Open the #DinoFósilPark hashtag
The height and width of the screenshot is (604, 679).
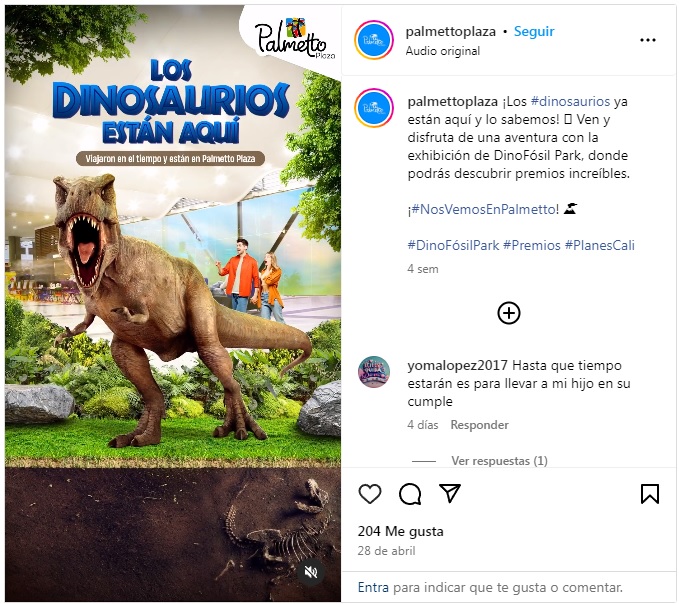453,245
